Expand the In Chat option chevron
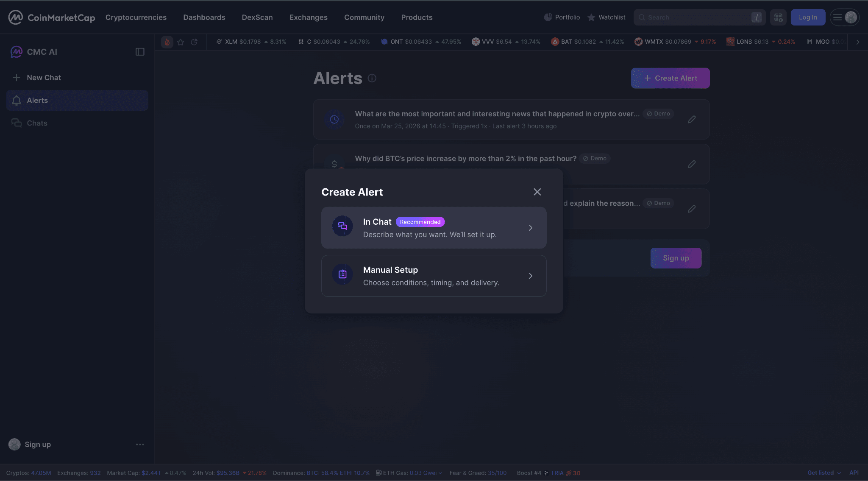Viewport: 868px width, 481px height. (530, 228)
